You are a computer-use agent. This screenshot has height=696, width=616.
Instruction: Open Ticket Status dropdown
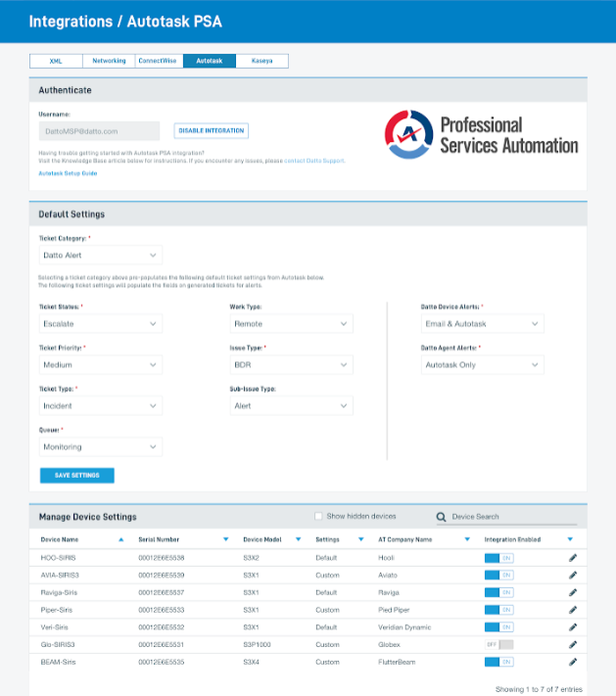pyautogui.click(x=100, y=324)
